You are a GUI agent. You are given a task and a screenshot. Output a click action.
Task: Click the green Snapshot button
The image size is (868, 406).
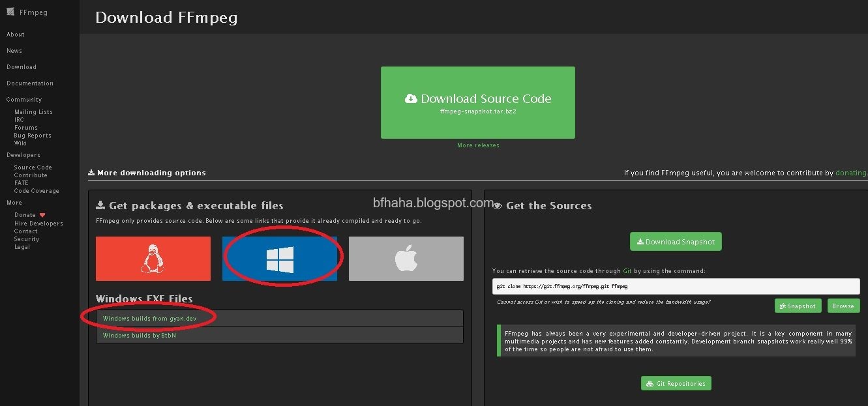798,306
